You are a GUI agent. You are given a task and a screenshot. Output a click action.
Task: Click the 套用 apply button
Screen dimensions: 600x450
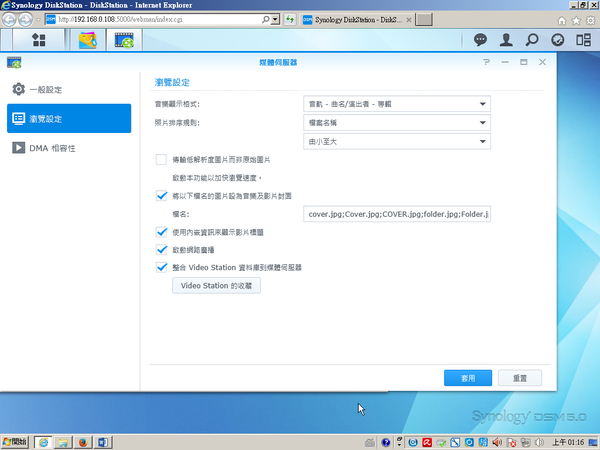click(468, 378)
